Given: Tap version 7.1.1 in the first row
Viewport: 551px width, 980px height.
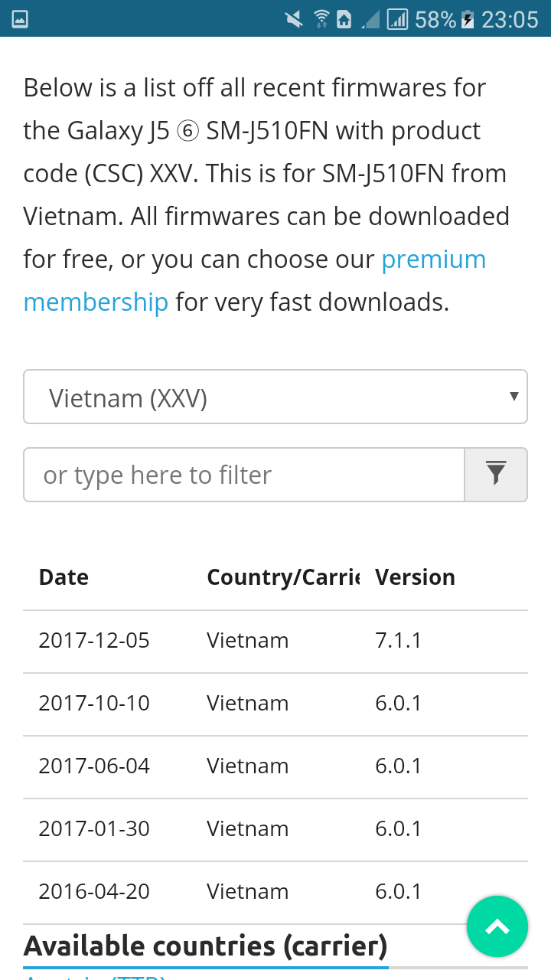Looking at the screenshot, I should (398, 641).
